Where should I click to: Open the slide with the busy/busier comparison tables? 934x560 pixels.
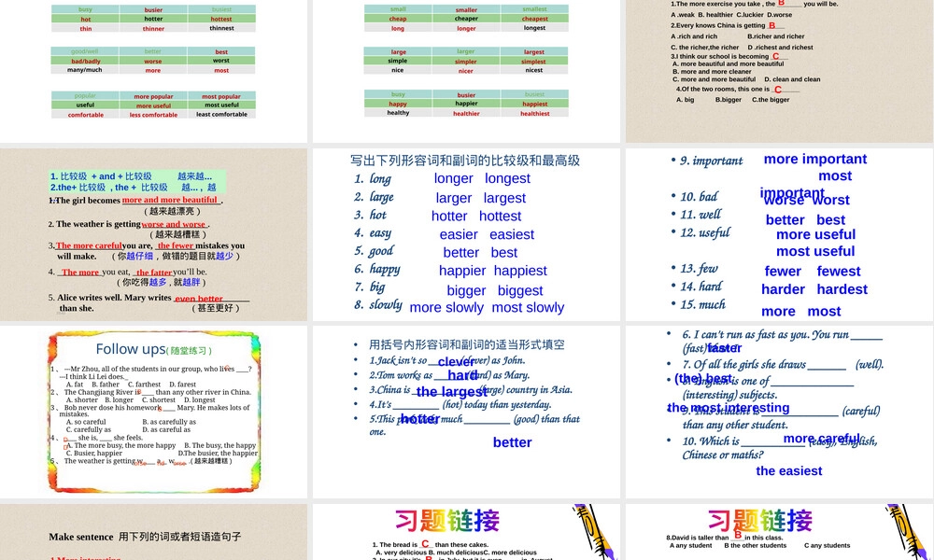[154, 71]
